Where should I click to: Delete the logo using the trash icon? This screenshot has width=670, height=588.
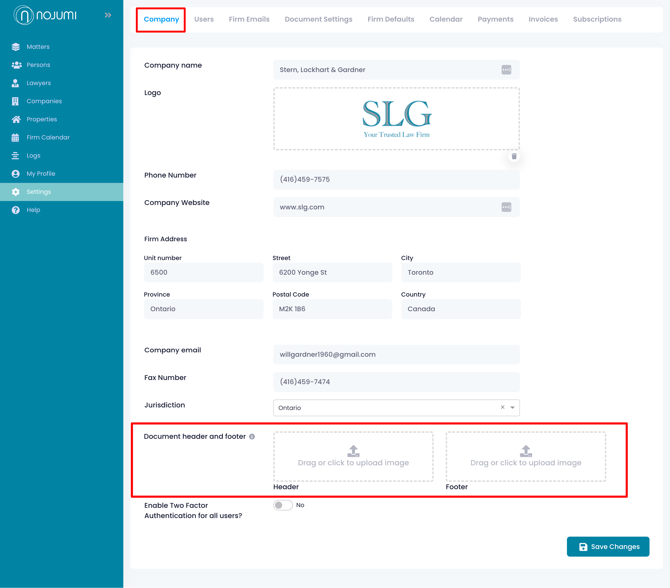(x=514, y=156)
